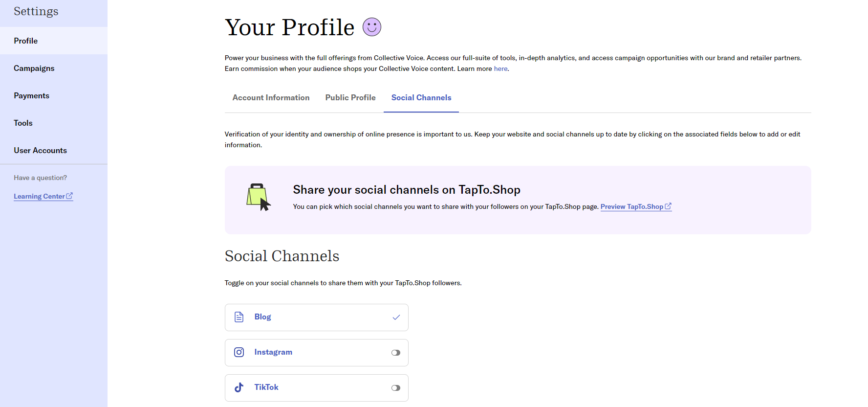
Task: Go to Payments settings
Action: pyautogui.click(x=54, y=95)
